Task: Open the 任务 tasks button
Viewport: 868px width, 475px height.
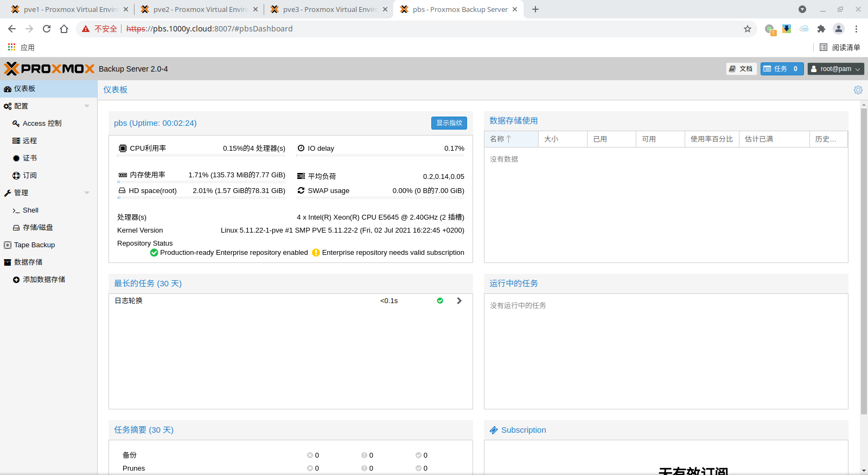Action: (x=781, y=69)
